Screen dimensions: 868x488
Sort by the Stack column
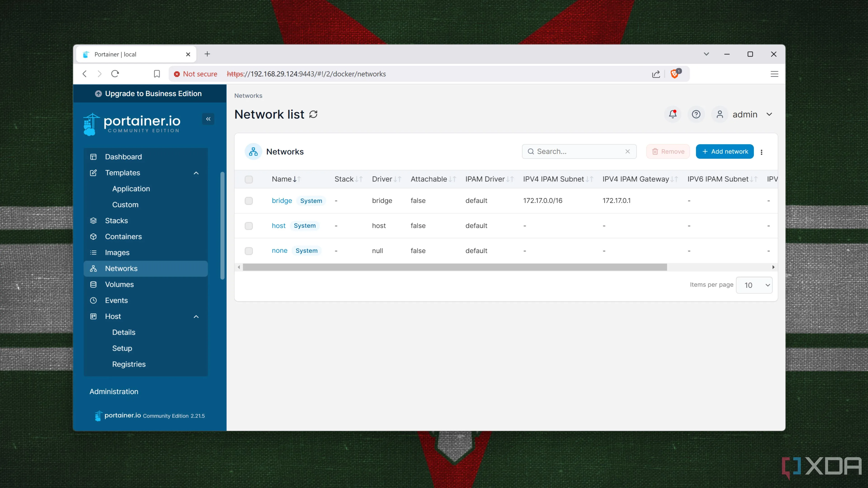[348, 179]
